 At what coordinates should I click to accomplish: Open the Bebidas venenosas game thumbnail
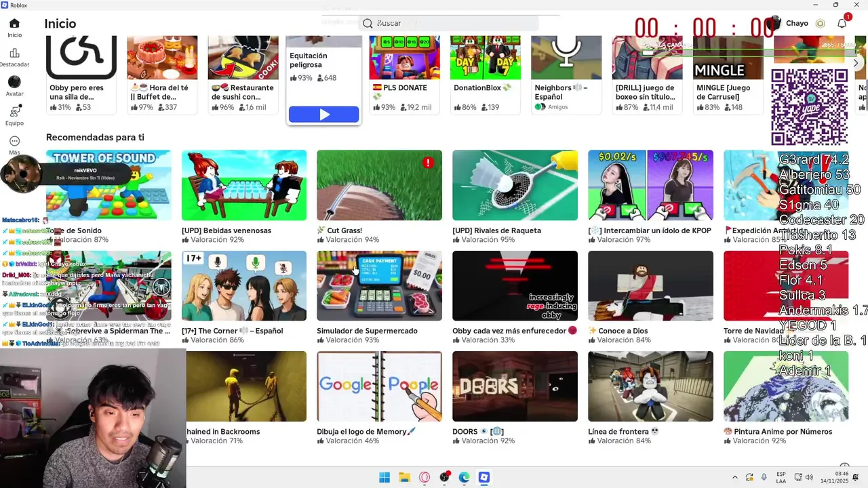(x=244, y=185)
